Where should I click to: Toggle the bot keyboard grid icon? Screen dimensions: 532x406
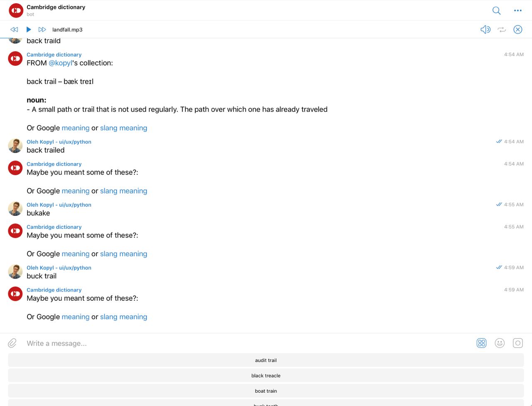481,343
